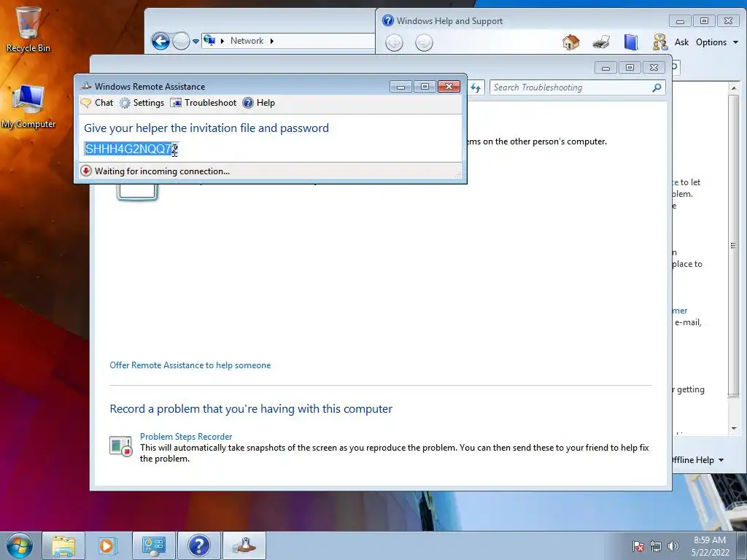Close the Troubleshooting window
The image size is (747, 560).
654,68
